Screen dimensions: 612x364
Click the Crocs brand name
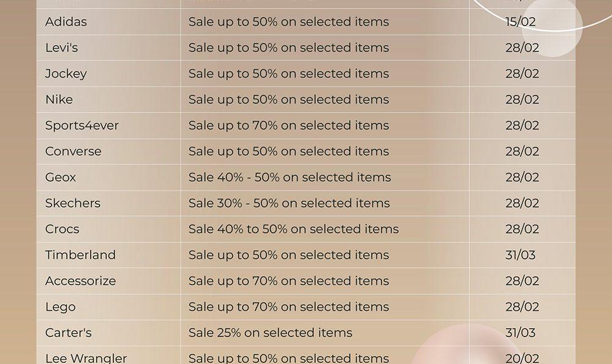pyautogui.click(x=62, y=229)
